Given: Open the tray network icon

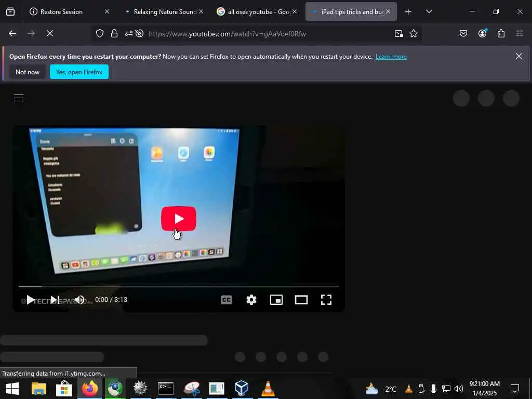Looking at the screenshot, I should (446, 389).
